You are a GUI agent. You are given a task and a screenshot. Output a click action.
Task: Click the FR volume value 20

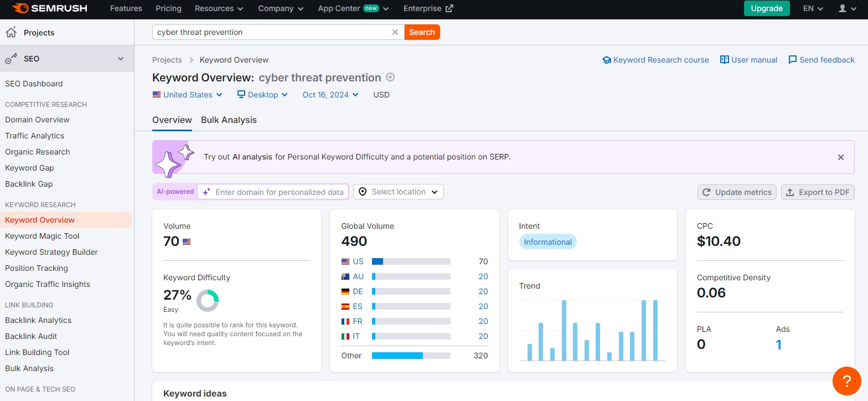pos(483,321)
